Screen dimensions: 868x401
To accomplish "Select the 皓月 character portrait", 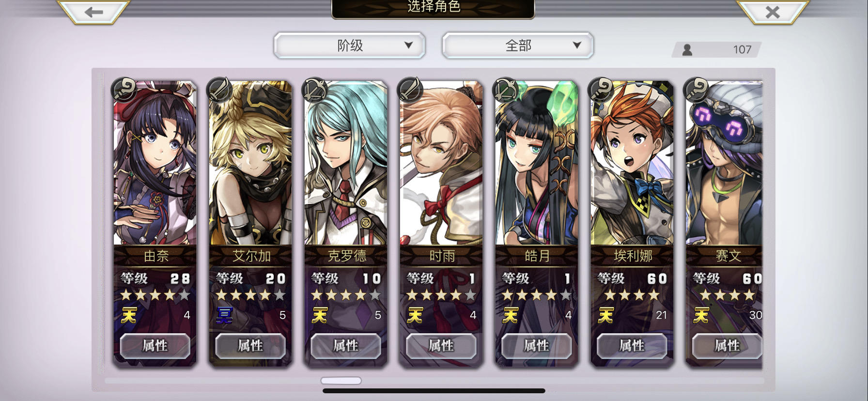I will tap(537, 163).
